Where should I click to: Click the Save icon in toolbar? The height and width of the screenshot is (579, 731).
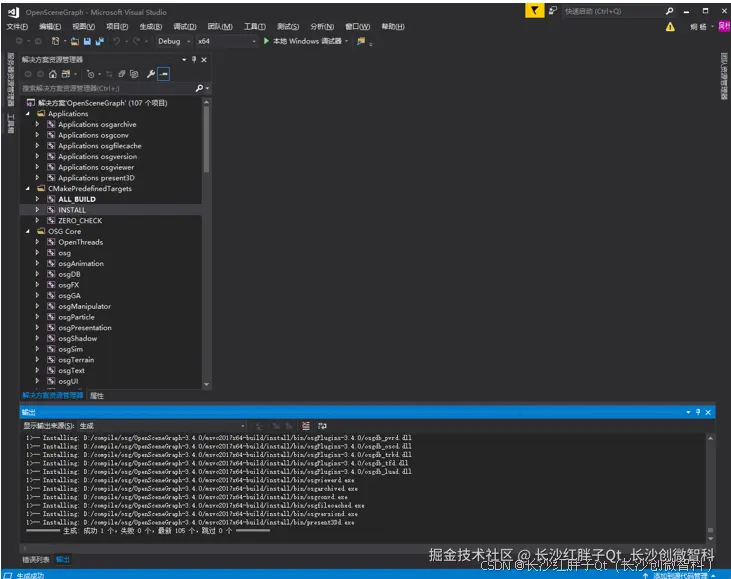coord(87,41)
